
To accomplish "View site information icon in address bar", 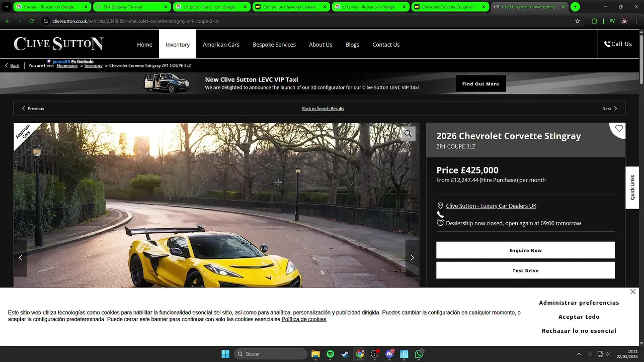I will [x=46, y=21].
